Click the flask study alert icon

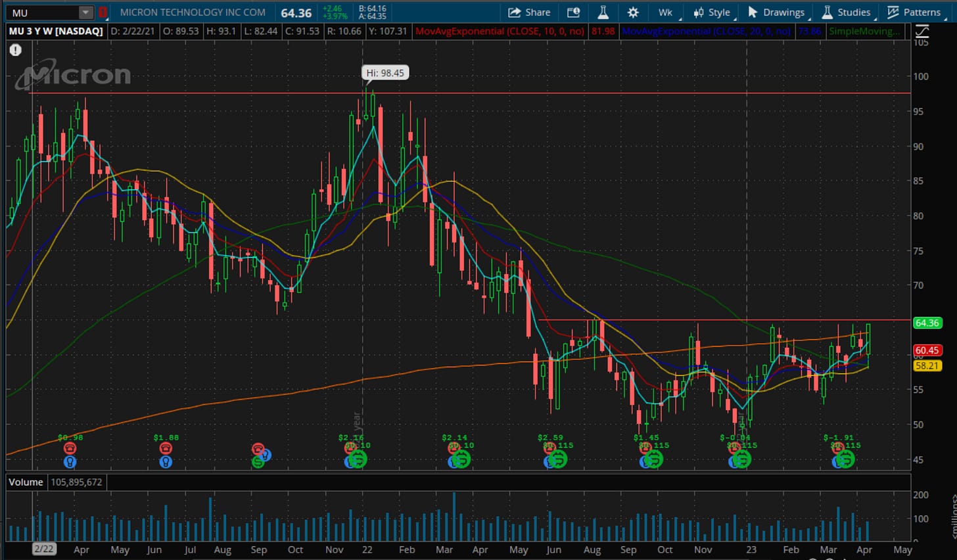click(x=603, y=12)
